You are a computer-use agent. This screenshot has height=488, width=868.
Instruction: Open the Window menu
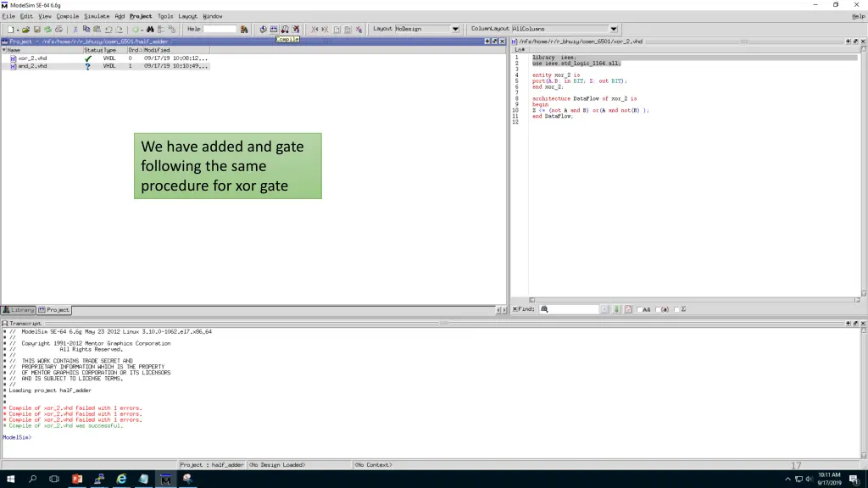click(212, 17)
